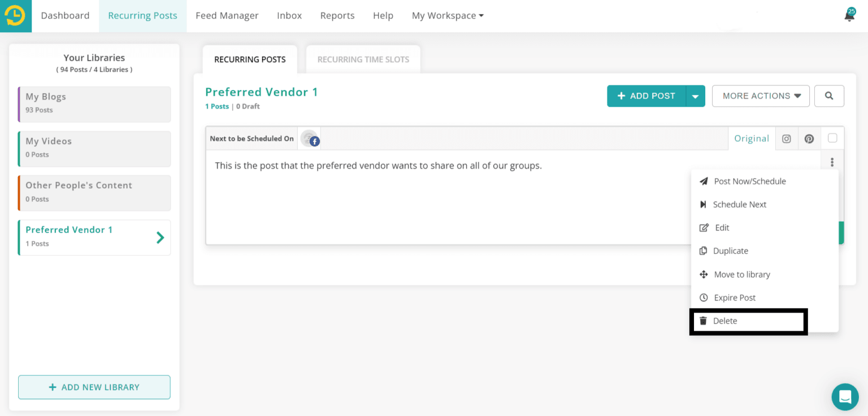Screen dimensions: 868x416
Task: Select Duplicate in the context menu
Action: [x=730, y=251]
